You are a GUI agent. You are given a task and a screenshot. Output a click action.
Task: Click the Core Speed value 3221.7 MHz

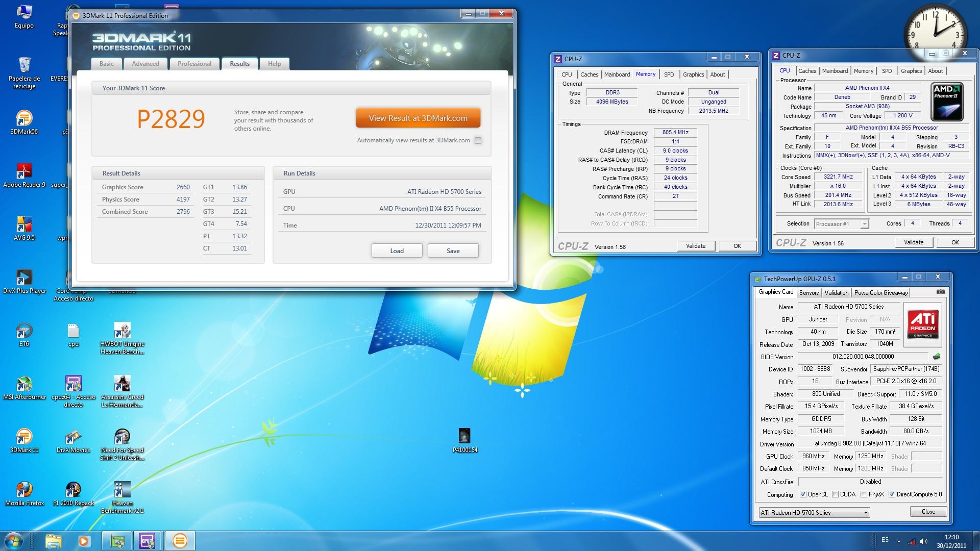(x=838, y=177)
